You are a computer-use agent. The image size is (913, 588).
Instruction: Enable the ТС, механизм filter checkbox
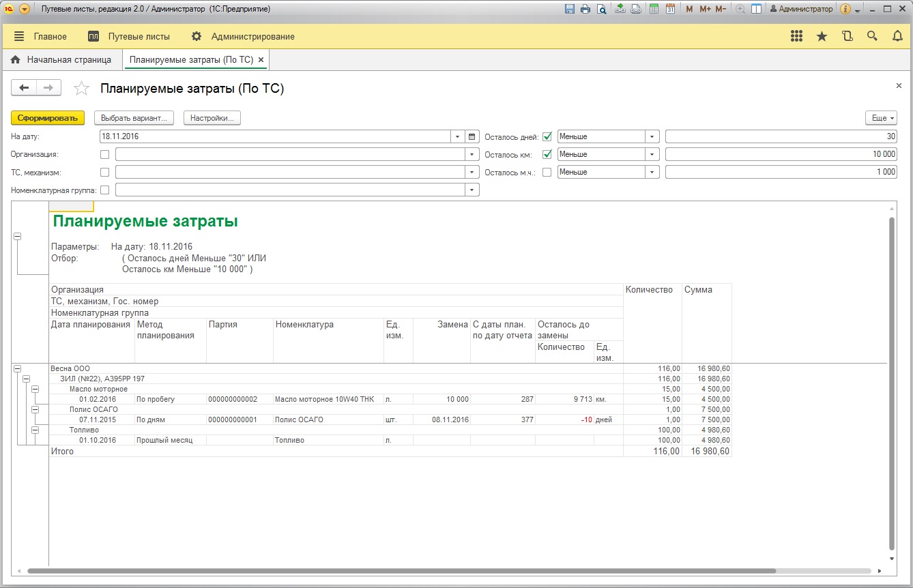[x=104, y=172]
